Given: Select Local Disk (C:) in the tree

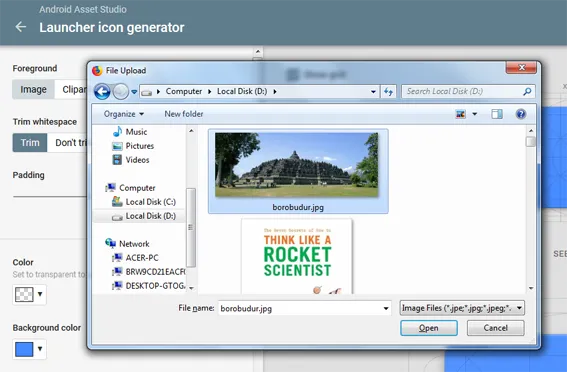Looking at the screenshot, I should pos(150,202).
